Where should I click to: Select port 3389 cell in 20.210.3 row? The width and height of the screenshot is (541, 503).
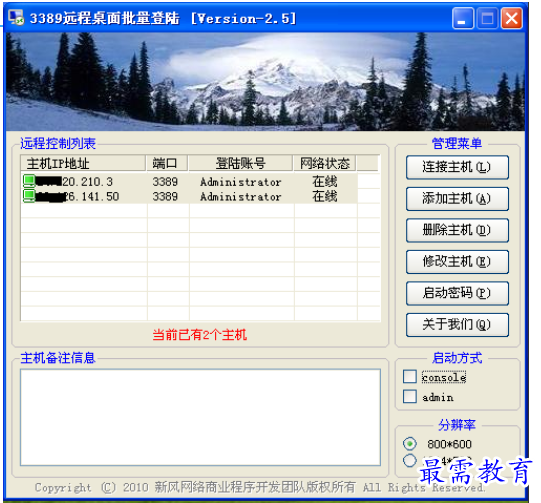click(165, 182)
